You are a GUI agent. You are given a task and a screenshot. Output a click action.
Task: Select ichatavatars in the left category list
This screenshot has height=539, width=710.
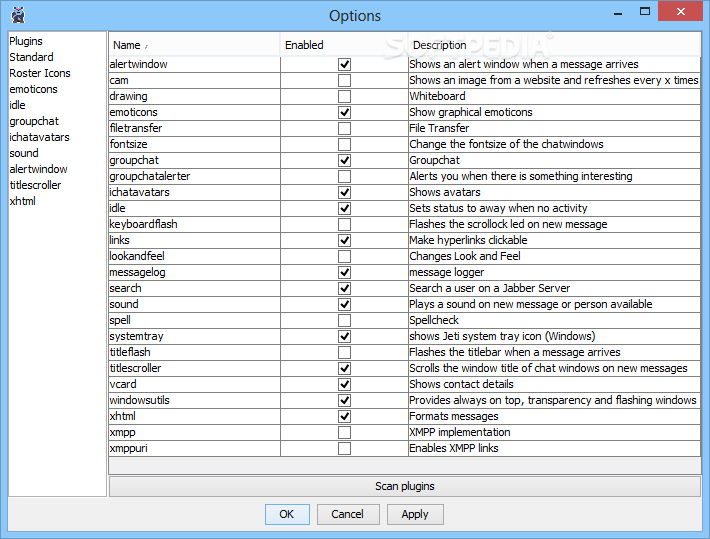[39, 137]
